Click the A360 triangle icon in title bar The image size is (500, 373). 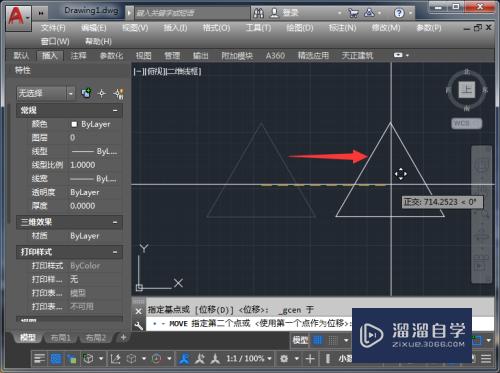pos(369,13)
